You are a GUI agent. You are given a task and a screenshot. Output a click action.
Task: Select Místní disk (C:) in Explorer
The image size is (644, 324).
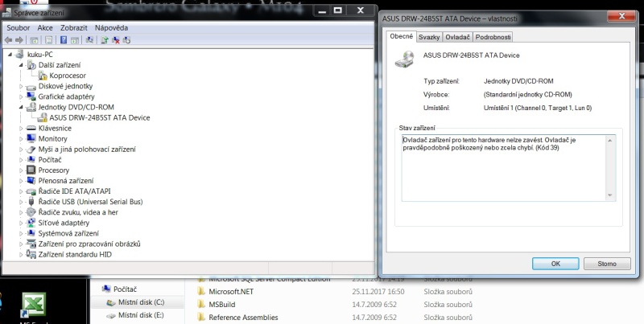coord(142,302)
